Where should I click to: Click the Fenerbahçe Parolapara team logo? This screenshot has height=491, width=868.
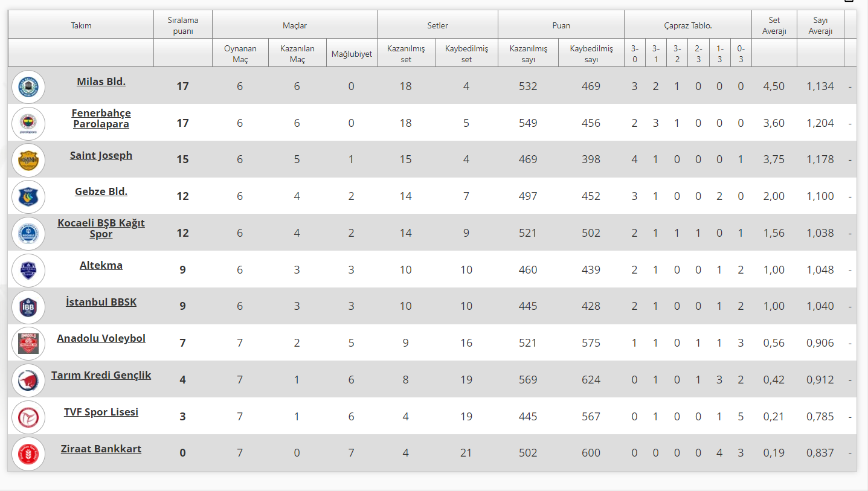pos(28,123)
